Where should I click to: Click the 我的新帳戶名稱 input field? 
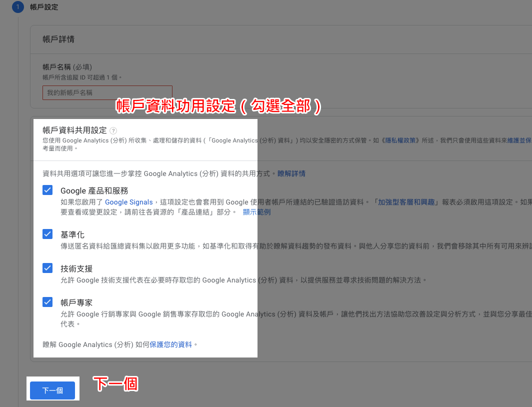pyautogui.click(x=107, y=92)
